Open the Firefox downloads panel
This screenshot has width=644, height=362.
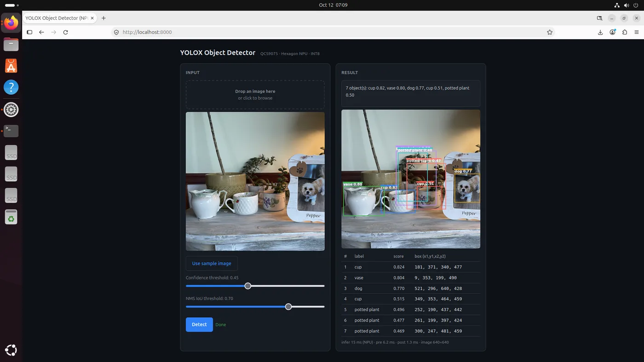(x=600, y=32)
